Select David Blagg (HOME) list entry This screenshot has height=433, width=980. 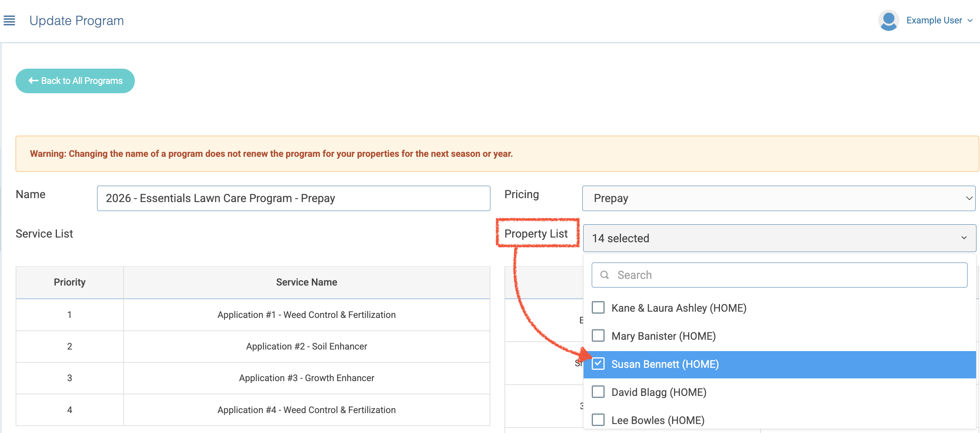click(659, 392)
